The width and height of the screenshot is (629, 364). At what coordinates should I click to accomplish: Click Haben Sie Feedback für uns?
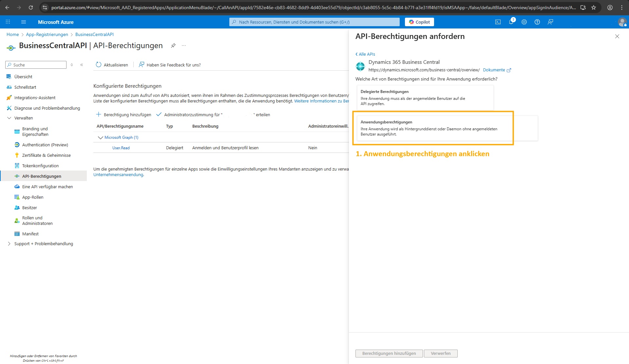170,65
